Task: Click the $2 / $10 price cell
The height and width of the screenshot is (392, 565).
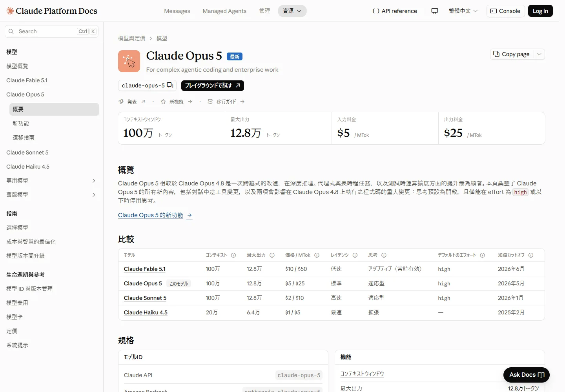Action: point(295,298)
